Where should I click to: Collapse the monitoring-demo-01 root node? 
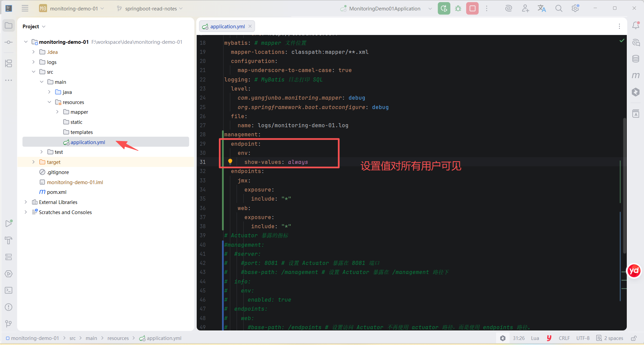coord(26,42)
